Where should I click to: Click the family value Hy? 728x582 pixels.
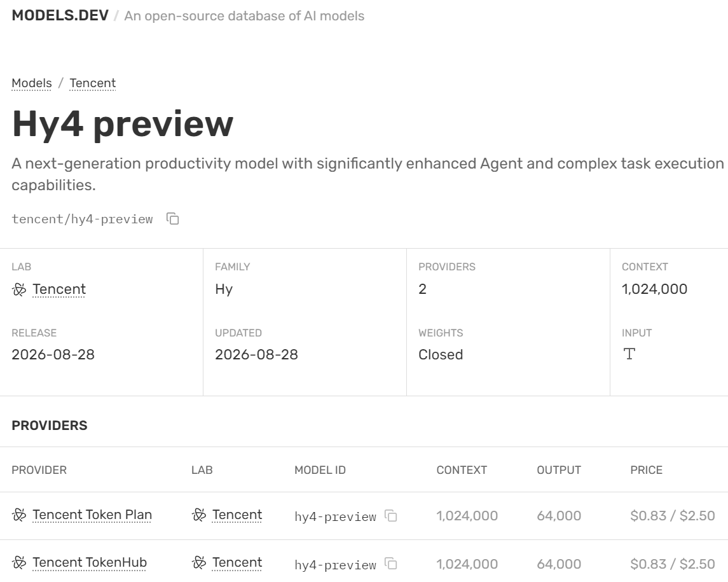[x=224, y=289]
